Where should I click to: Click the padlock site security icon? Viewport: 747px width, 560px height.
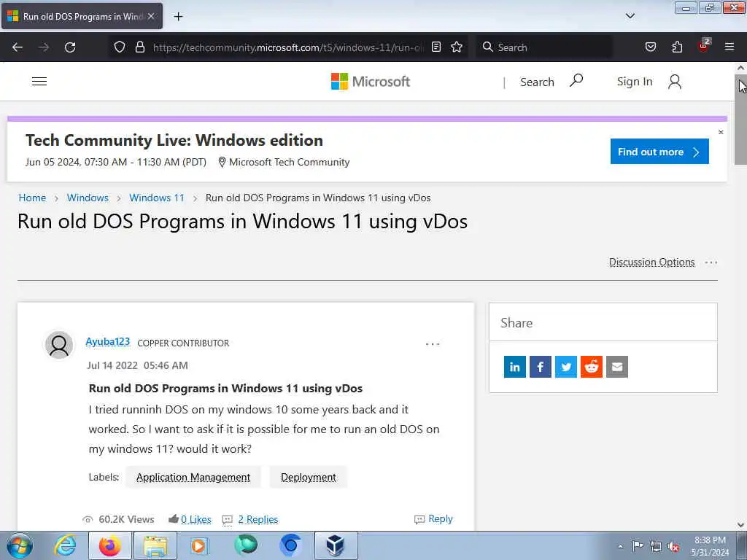[139, 47]
